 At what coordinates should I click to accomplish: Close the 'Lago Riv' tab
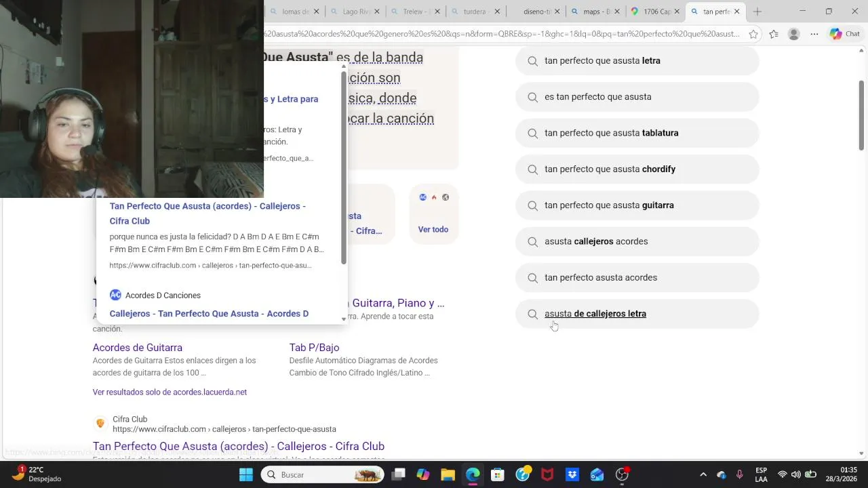click(376, 12)
